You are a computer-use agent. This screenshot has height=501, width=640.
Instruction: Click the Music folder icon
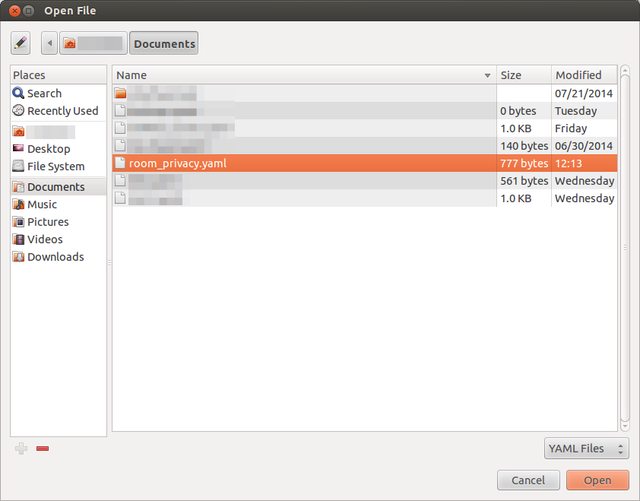(18, 204)
